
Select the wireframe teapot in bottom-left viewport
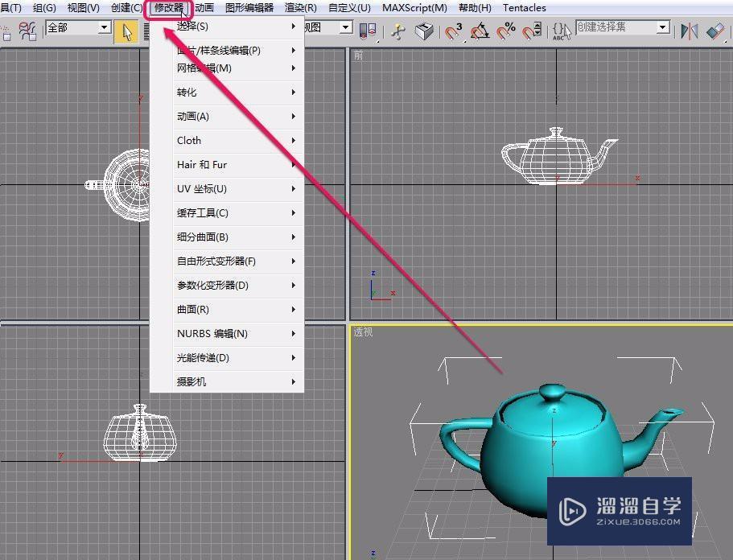point(140,433)
